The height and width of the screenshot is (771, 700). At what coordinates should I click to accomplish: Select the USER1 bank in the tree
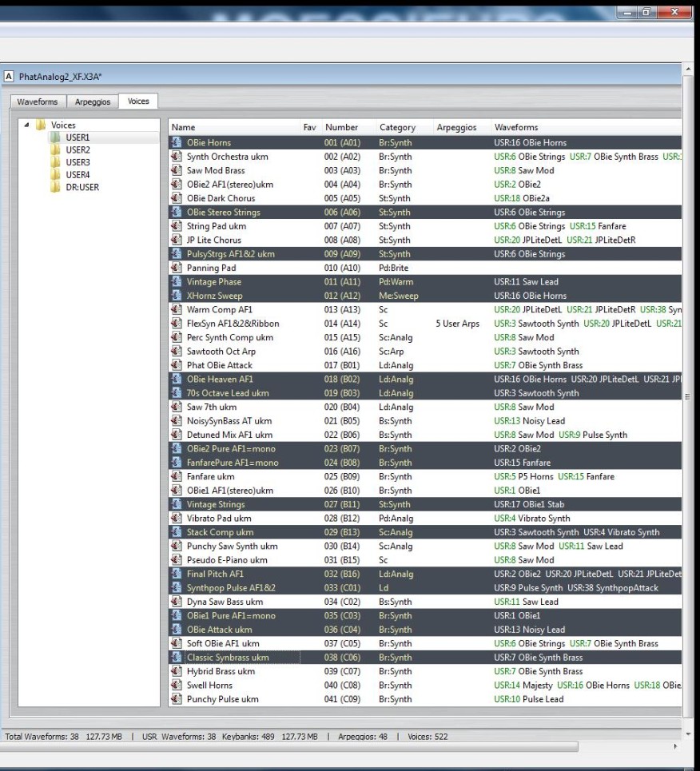(x=78, y=137)
